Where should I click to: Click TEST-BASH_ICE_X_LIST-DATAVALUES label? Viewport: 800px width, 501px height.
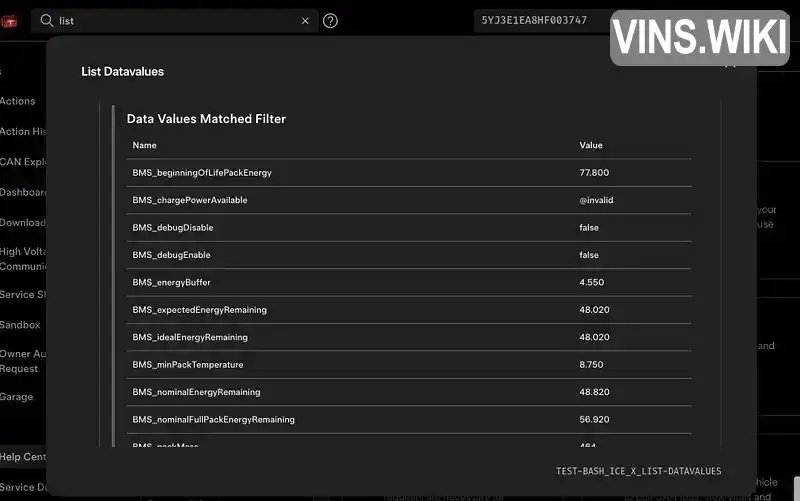pyautogui.click(x=638, y=471)
